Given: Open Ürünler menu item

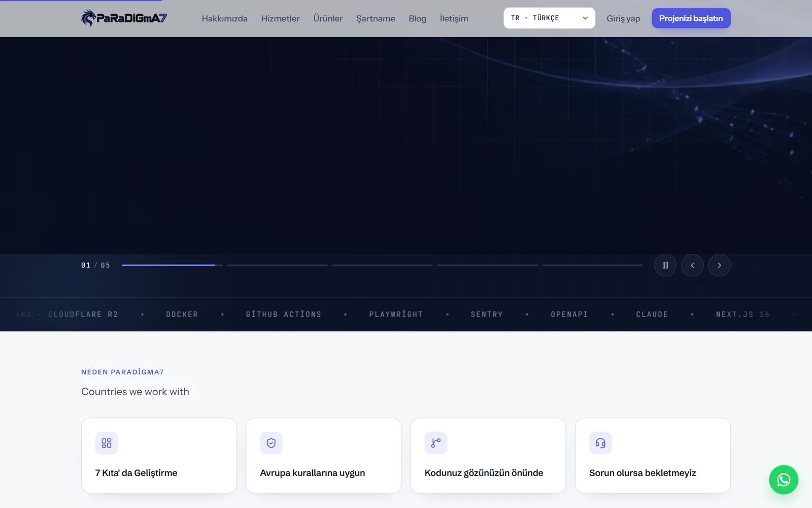Looking at the screenshot, I should [328, 18].
